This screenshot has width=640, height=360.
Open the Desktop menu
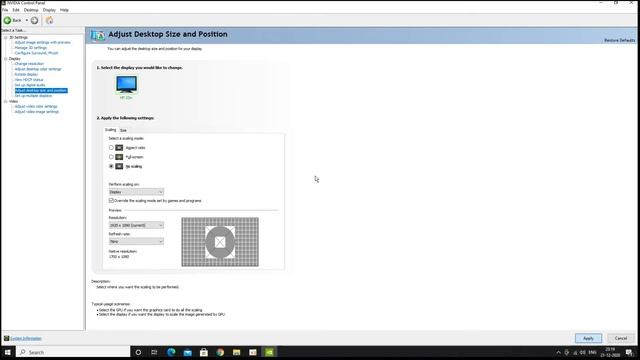tap(31, 10)
